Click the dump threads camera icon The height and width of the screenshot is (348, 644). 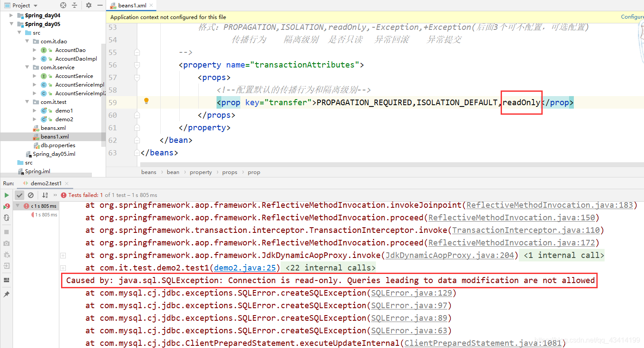[x=6, y=244]
